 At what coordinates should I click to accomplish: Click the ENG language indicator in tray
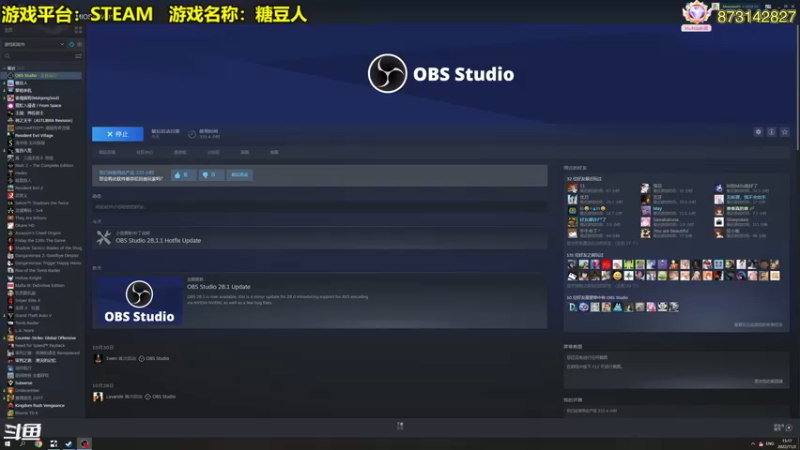(770, 444)
